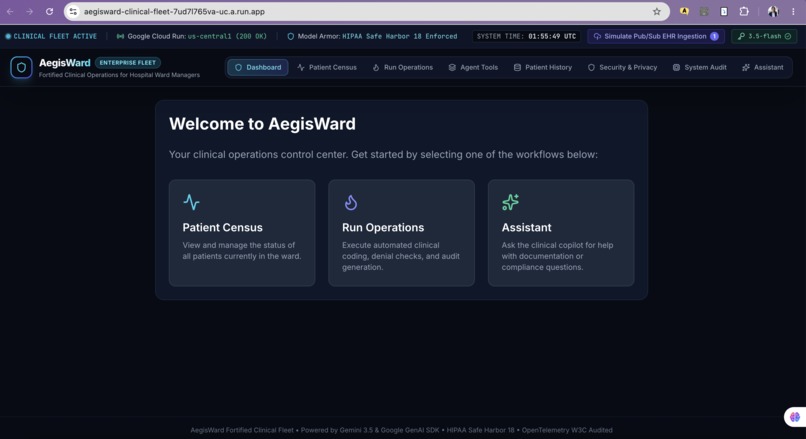Click the AegisWard shield logo icon
Viewport: 806px width, 439px height.
21,67
